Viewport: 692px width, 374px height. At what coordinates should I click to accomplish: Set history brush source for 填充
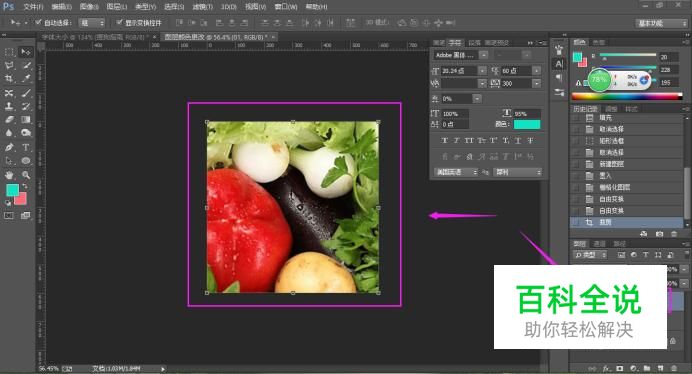click(x=575, y=118)
